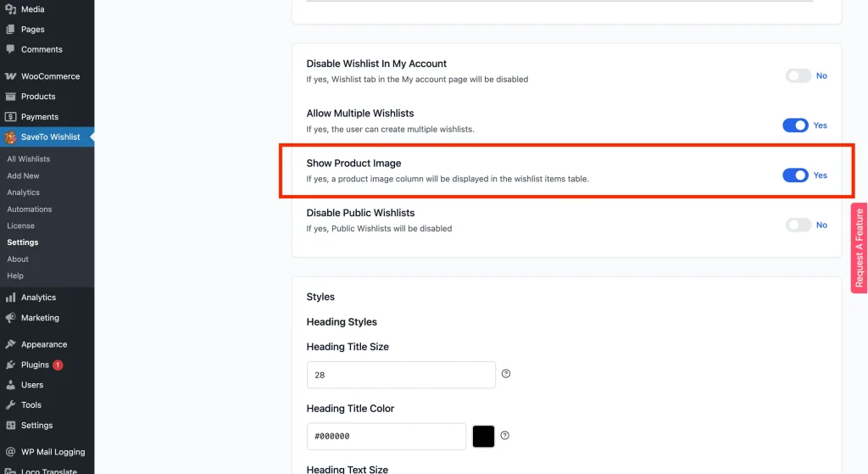Open All Wishlists submenu item
This screenshot has width=868, height=474.
pyautogui.click(x=28, y=159)
